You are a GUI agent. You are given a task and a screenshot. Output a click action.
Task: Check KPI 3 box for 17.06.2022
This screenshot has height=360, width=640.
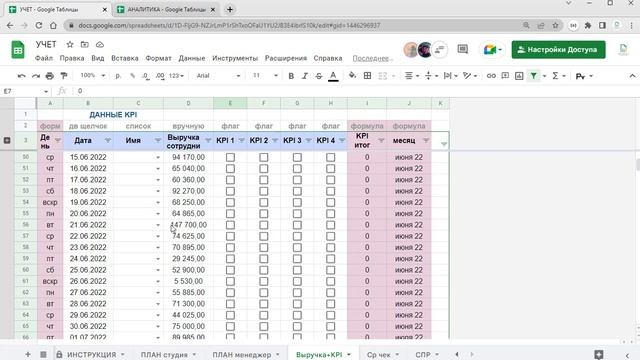point(297,180)
